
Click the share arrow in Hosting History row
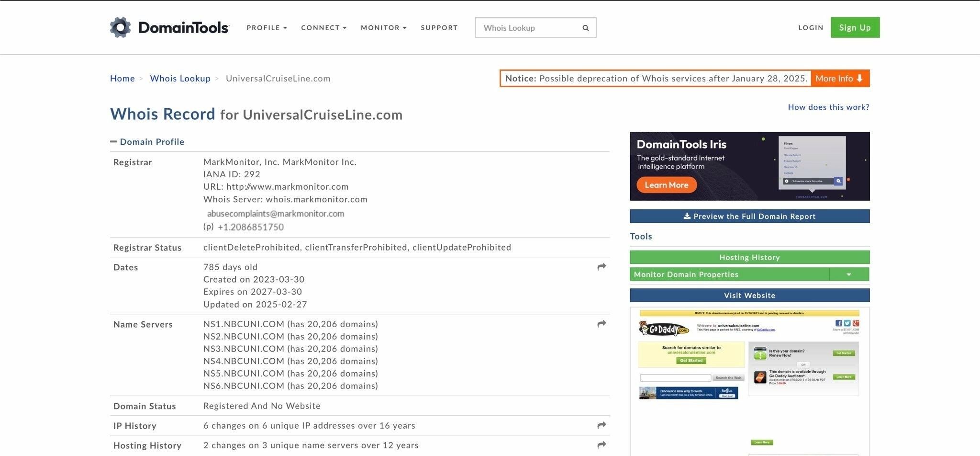(601, 445)
